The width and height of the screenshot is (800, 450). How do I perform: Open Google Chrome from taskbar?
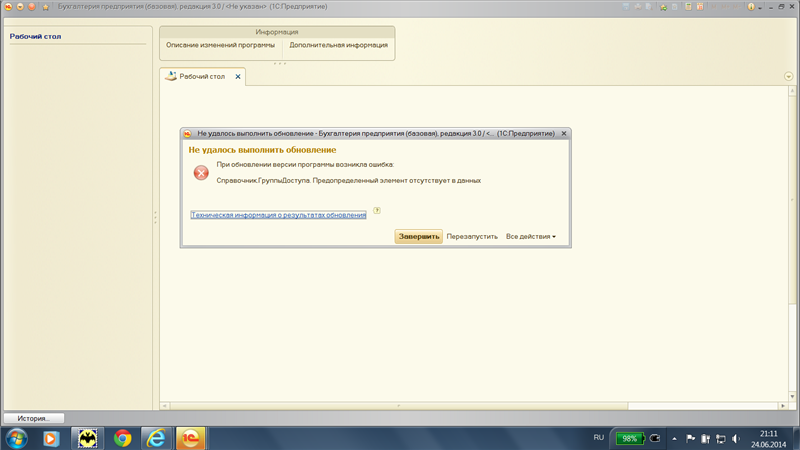click(122, 438)
